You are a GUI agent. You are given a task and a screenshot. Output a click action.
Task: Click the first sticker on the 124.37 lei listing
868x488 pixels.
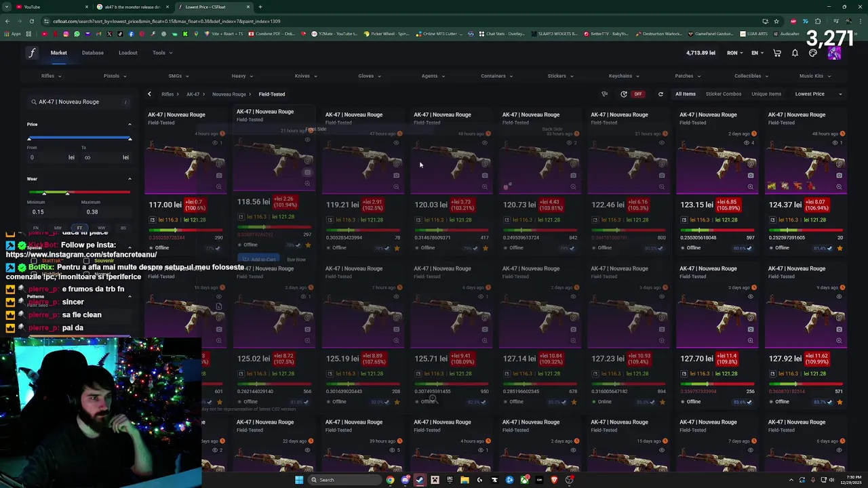coord(772,186)
